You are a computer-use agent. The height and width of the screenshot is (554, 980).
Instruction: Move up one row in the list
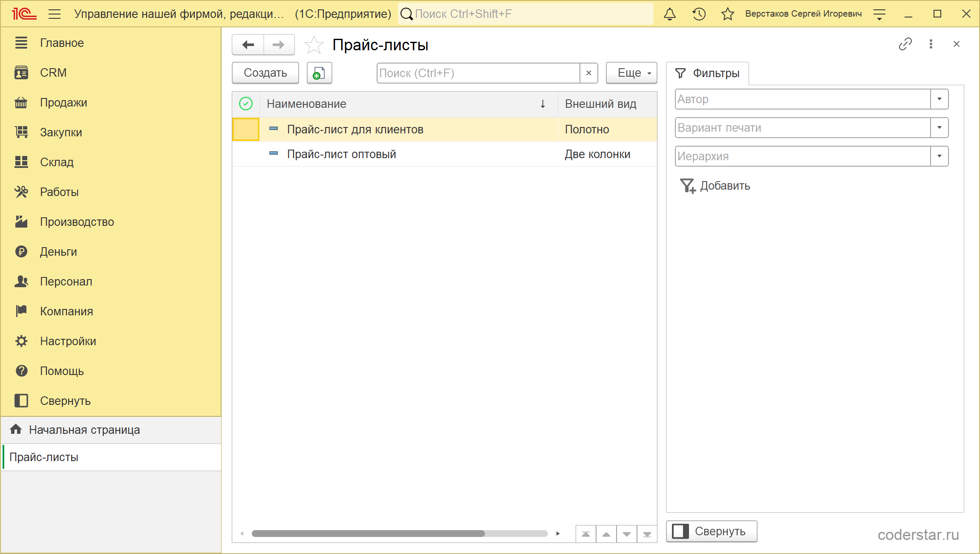click(x=606, y=534)
